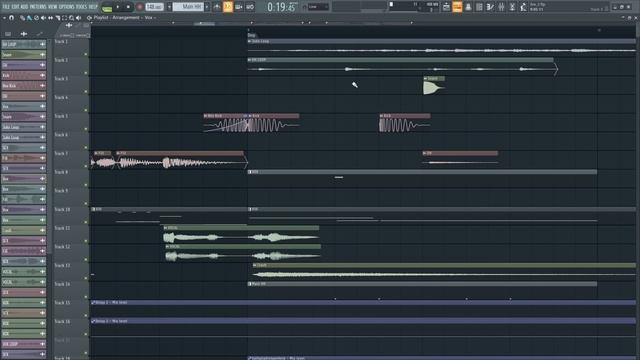Open the TOOLS menu
The height and width of the screenshot is (360, 640).
82,7
